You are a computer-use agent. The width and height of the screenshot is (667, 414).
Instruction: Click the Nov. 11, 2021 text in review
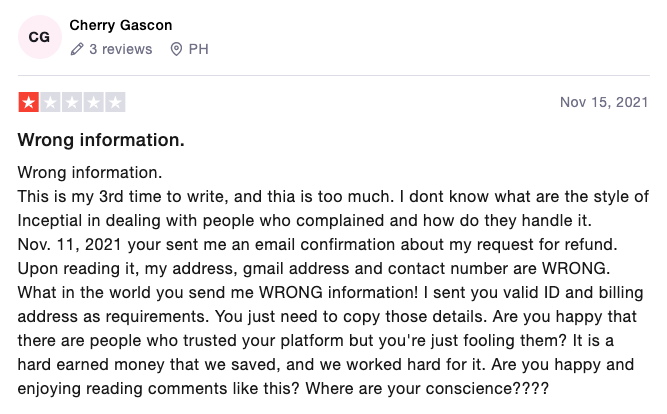tap(70, 245)
